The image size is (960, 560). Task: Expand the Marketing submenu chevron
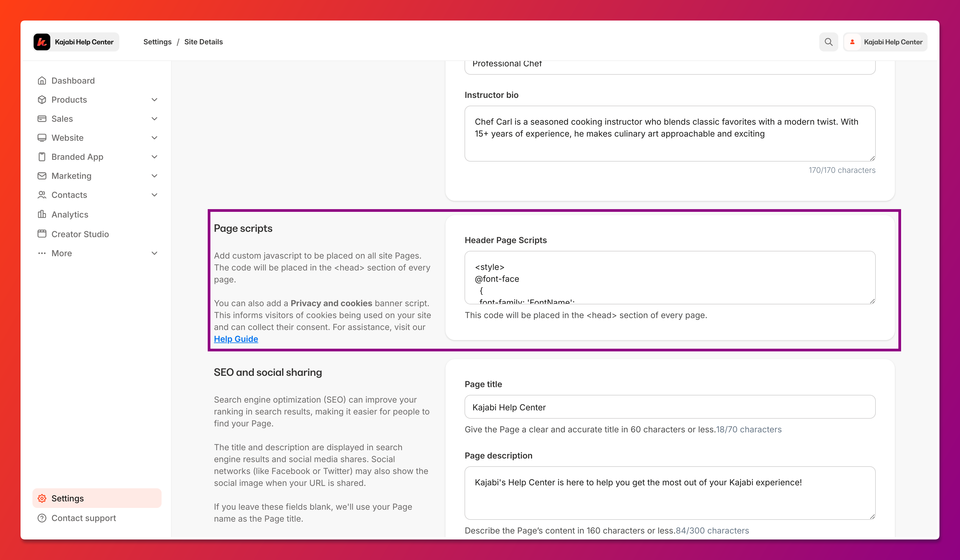[154, 176]
